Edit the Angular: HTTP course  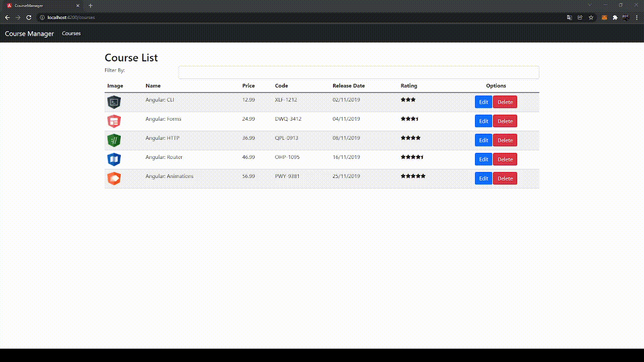[x=484, y=140]
